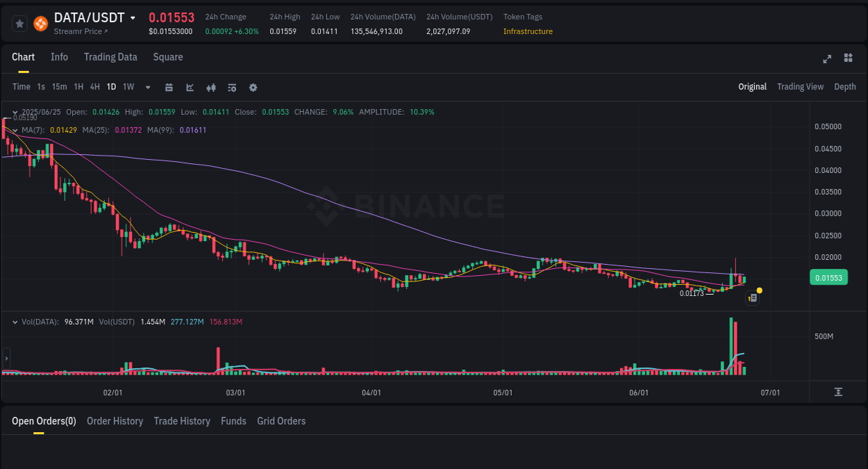Click the order book icon near latest price

tap(752, 297)
